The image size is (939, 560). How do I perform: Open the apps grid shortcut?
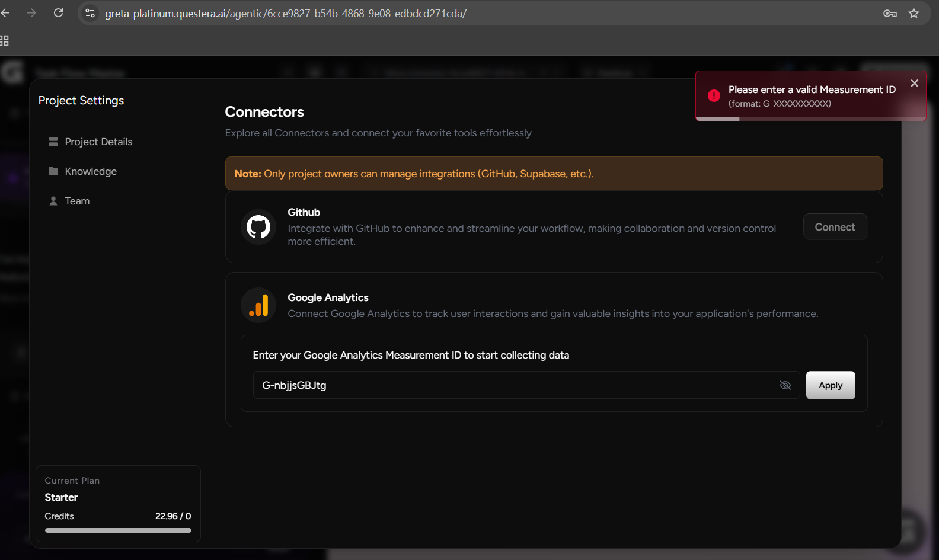pos(4,40)
